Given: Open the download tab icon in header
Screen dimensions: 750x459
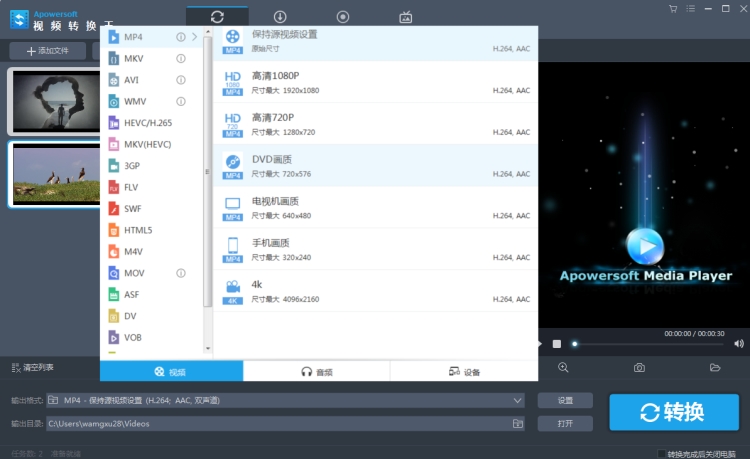Looking at the screenshot, I should tap(280, 17).
